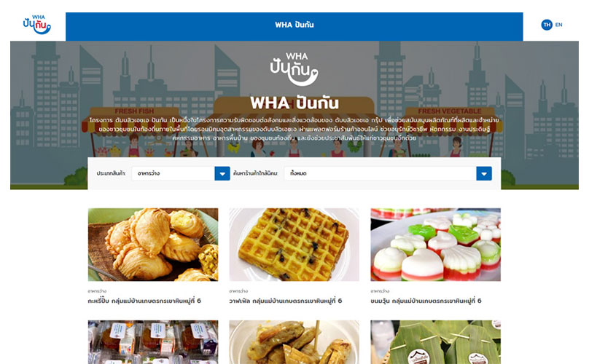The height and width of the screenshot is (364, 589).
Task: Open the layered jelly dessert photo
Action: (435, 245)
